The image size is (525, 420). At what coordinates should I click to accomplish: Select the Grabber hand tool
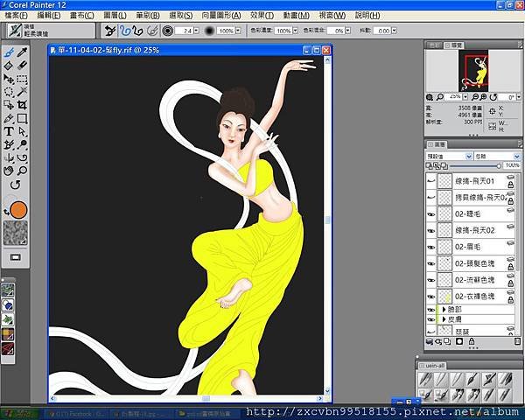pyautogui.click(x=9, y=171)
